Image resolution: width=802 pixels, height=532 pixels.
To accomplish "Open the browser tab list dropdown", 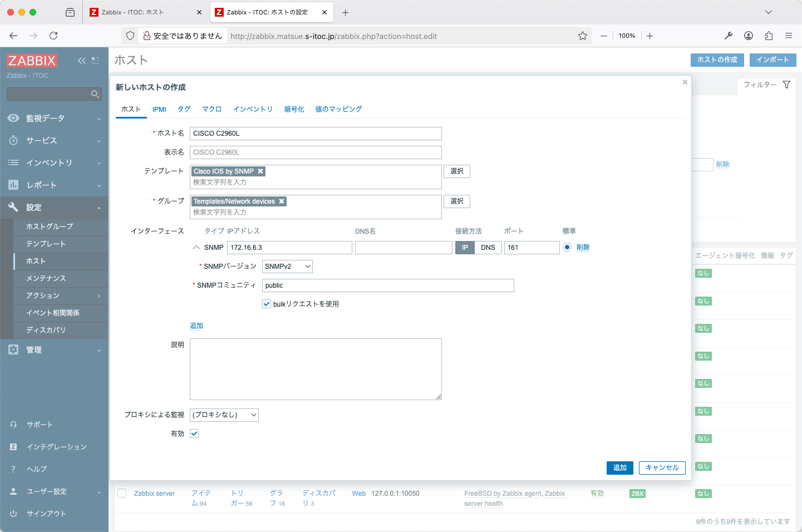I will point(769,12).
